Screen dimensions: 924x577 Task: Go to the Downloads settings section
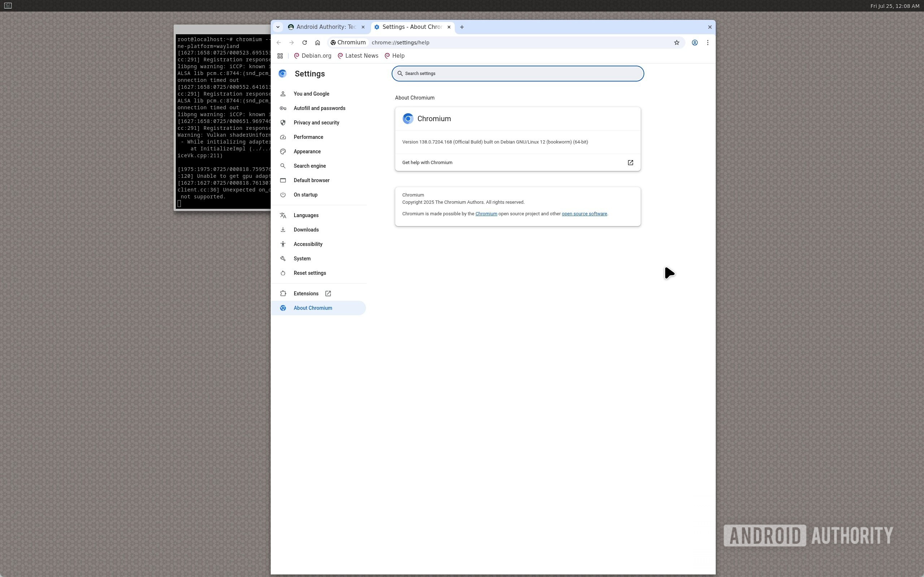[x=306, y=230]
